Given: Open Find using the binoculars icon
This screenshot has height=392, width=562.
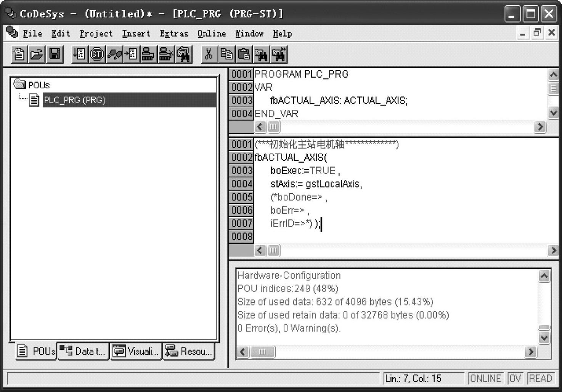Looking at the screenshot, I should pos(261,54).
